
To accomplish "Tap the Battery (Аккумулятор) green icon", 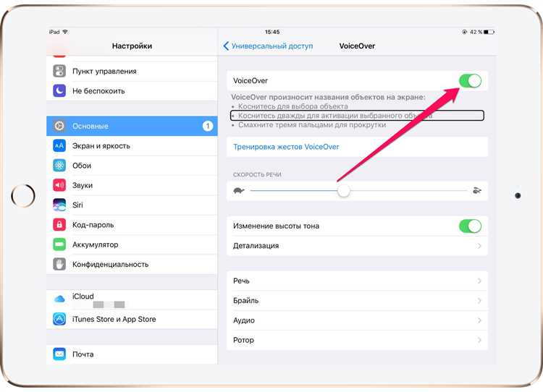I will pos(59,244).
